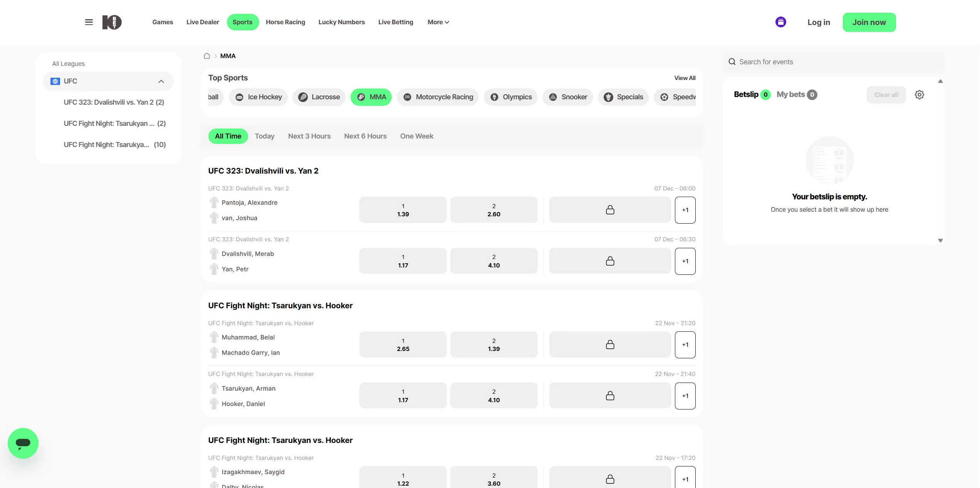The width and height of the screenshot is (980, 488).
Task: Click the search magnifier icon
Action: point(732,62)
